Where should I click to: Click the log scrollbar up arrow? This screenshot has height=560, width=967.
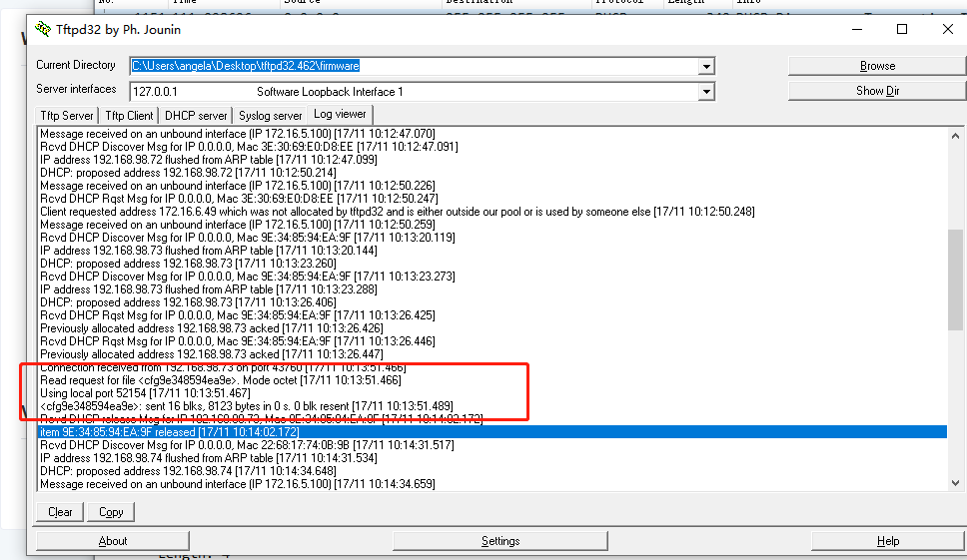955,136
